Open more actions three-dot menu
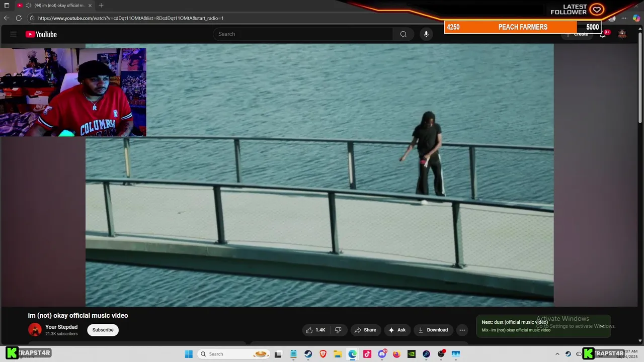This screenshot has height=362, width=644. click(462, 330)
